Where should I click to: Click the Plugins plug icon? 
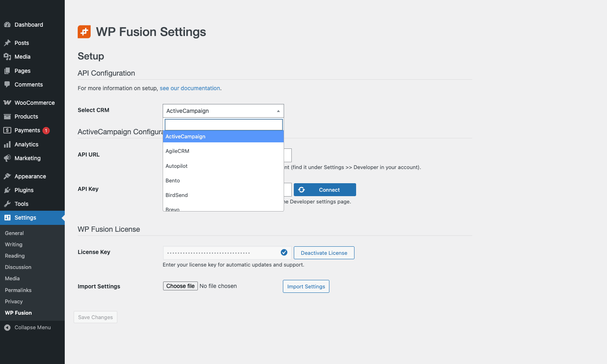click(7, 190)
